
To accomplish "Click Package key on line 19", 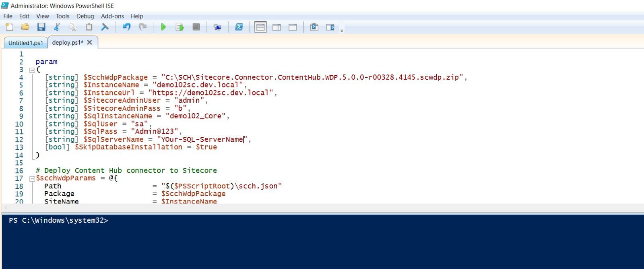I will tap(59, 194).
